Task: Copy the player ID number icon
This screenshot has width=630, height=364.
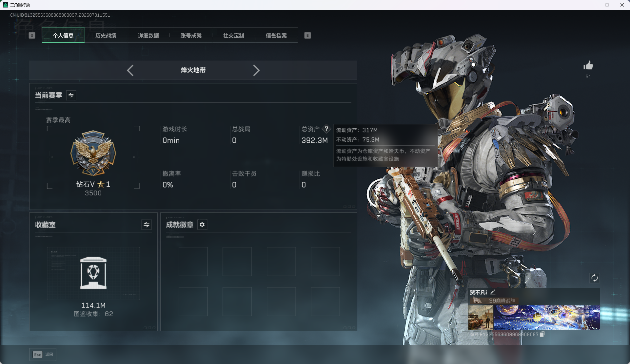Action: click(x=542, y=334)
